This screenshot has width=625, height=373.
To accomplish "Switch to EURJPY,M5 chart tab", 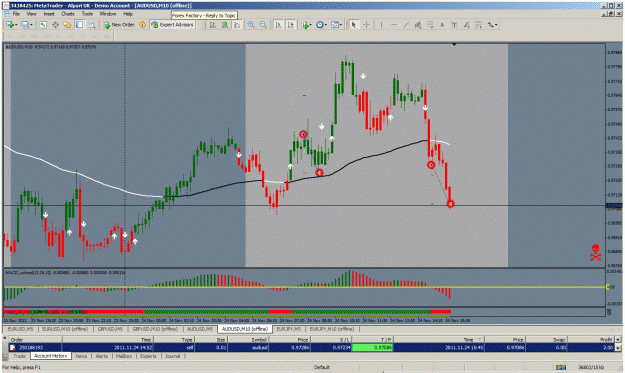I will click(x=289, y=329).
